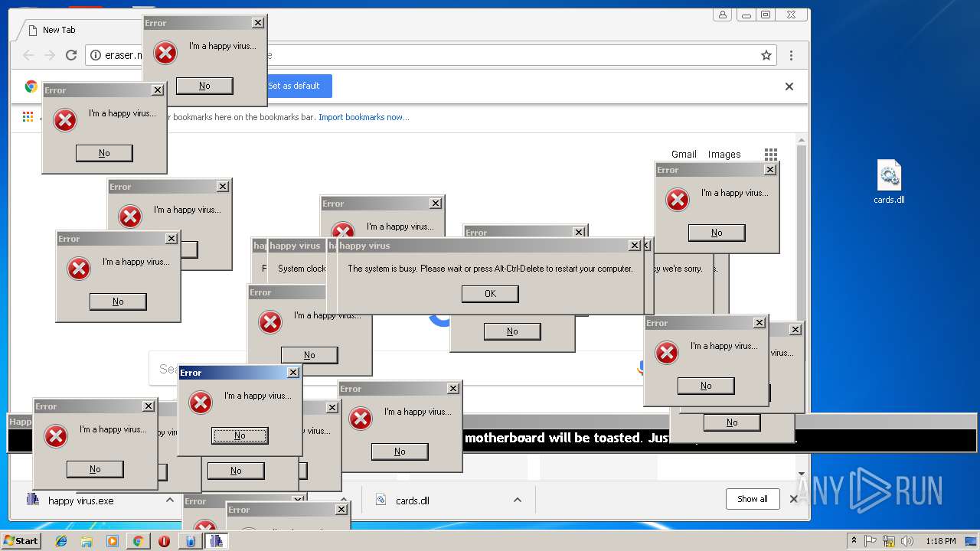Close the happy virus system-busy dialog
The height and width of the screenshot is (551, 980).
pos(635,246)
